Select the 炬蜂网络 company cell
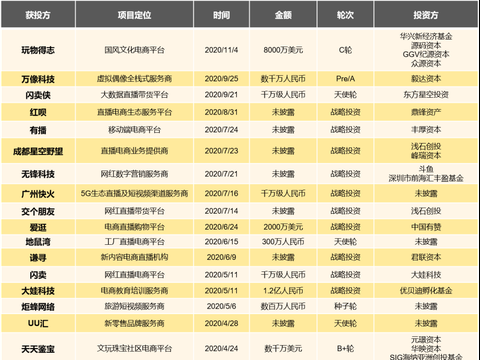This screenshot has width=480, height=360. point(38,306)
